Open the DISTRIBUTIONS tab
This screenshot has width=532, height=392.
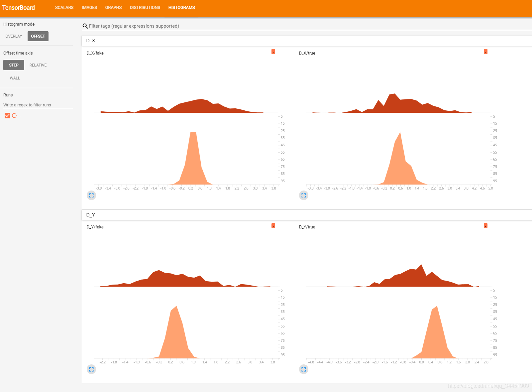[145, 8]
